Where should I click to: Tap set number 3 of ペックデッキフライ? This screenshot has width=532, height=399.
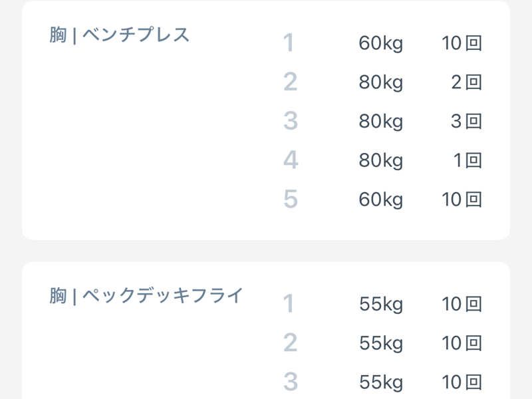290,382
